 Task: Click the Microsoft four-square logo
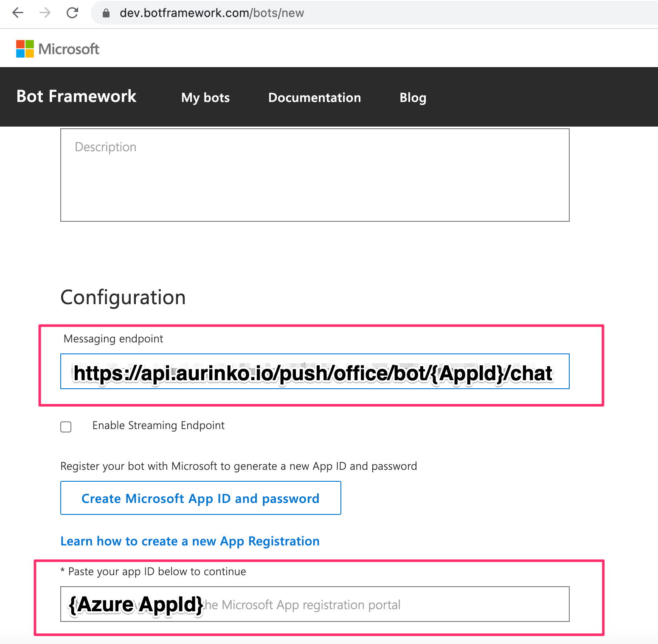[25, 49]
